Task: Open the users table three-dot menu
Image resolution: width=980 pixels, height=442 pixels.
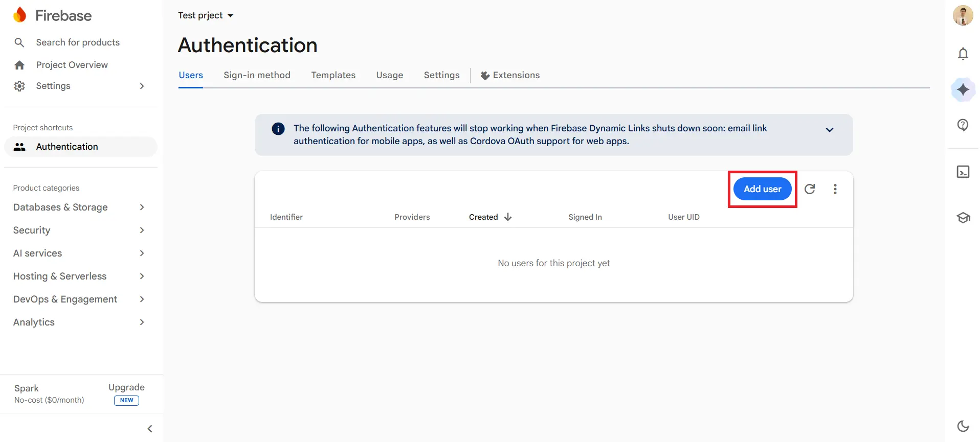Action: [x=835, y=189]
